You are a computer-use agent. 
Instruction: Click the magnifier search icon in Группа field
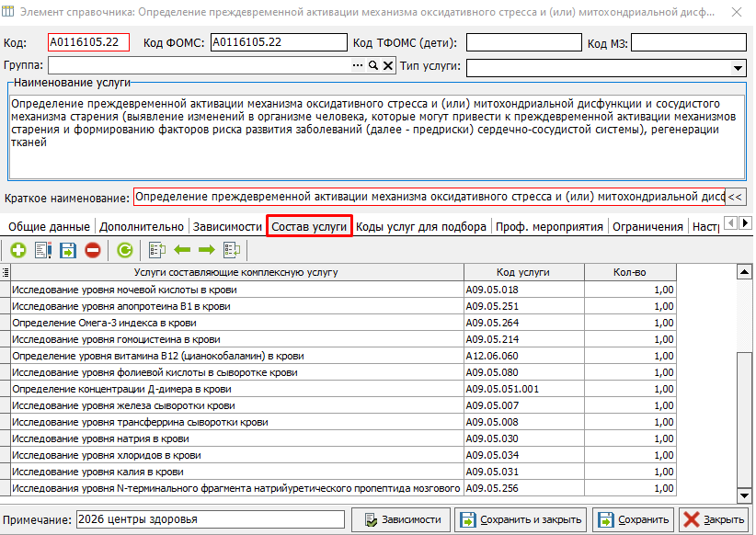pos(373,66)
